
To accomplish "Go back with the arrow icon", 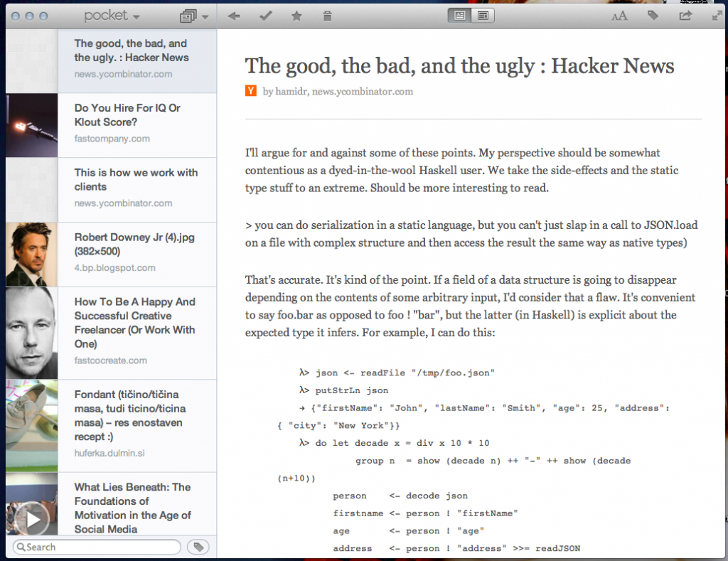I will point(234,16).
